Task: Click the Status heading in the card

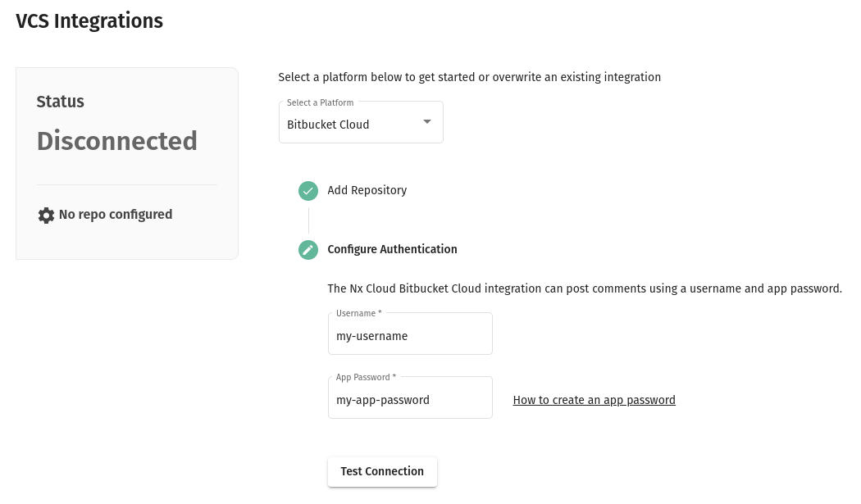Action: coord(61,102)
